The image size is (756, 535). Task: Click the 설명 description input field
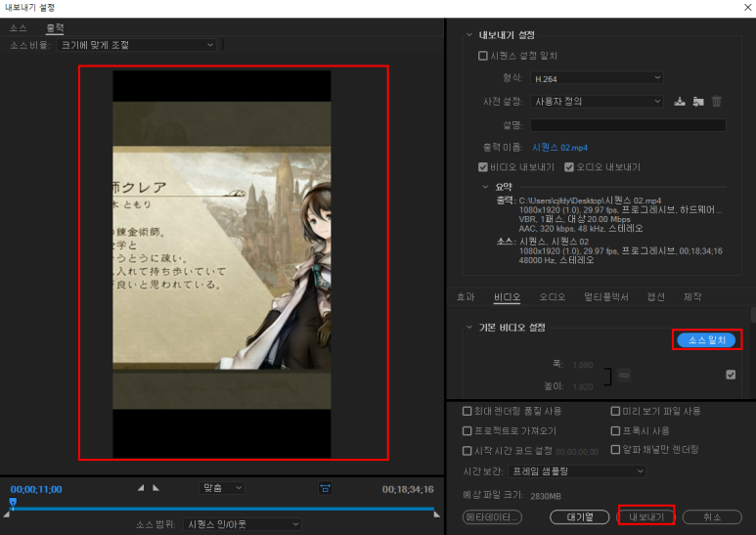(628, 125)
